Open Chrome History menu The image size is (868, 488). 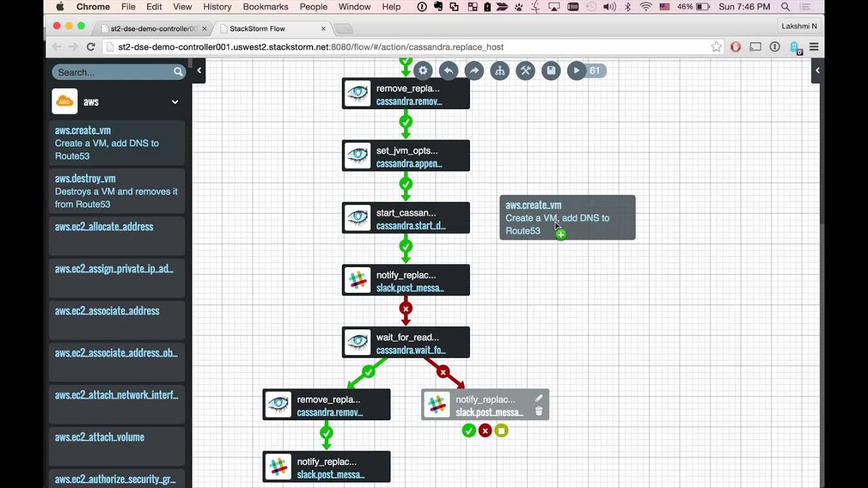(217, 7)
